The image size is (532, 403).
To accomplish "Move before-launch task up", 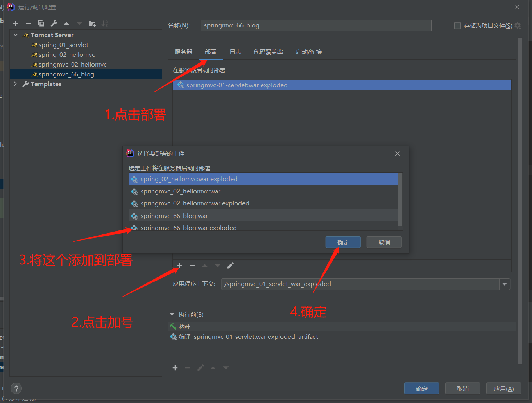I will tap(213, 368).
